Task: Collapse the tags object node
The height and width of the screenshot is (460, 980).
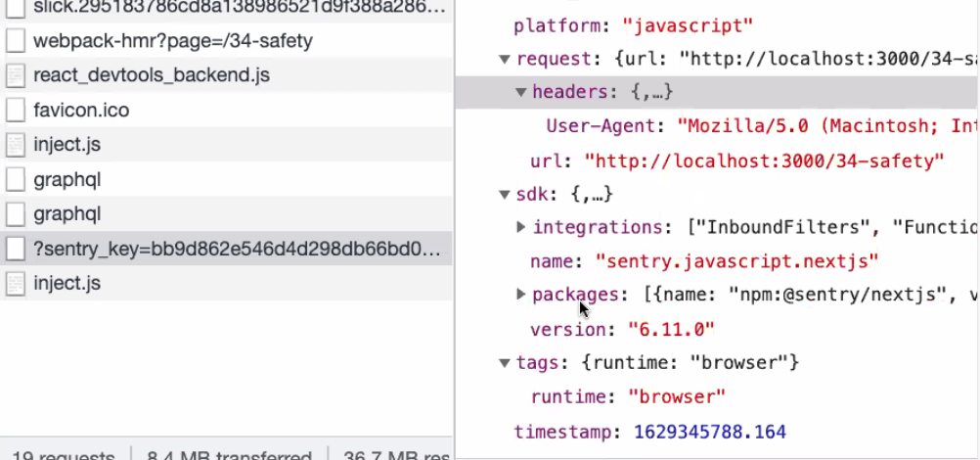Action: tap(505, 363)
